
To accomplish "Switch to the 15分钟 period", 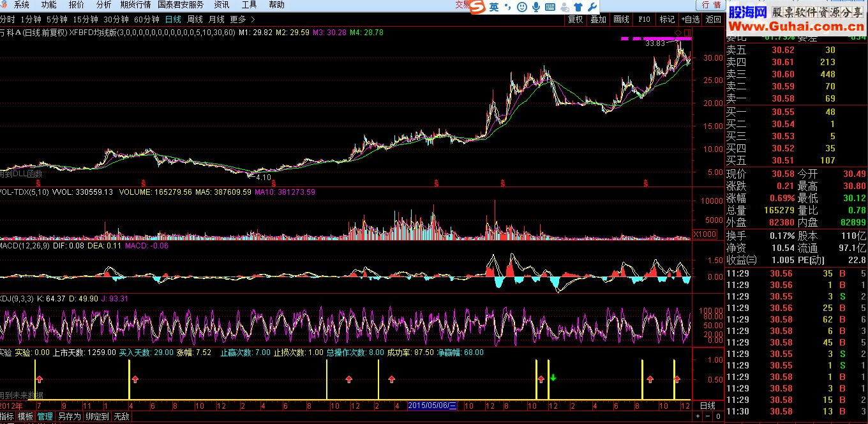I will 86,20.
